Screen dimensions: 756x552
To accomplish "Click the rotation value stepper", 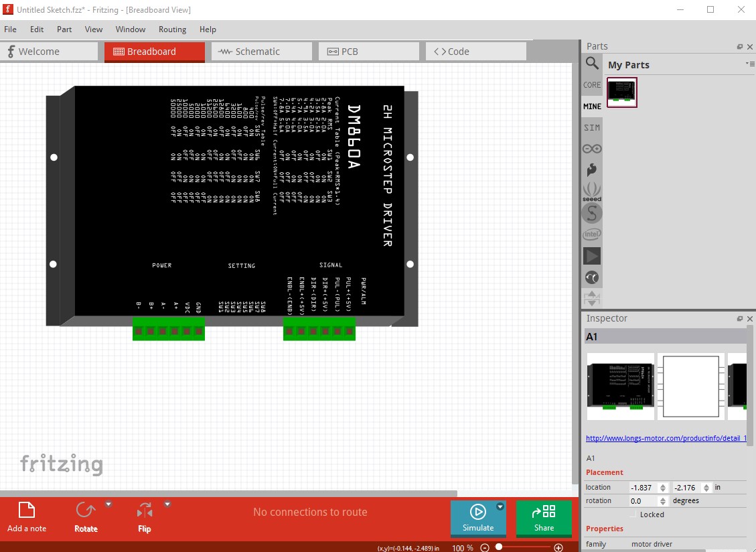I will tap(663, 501).
